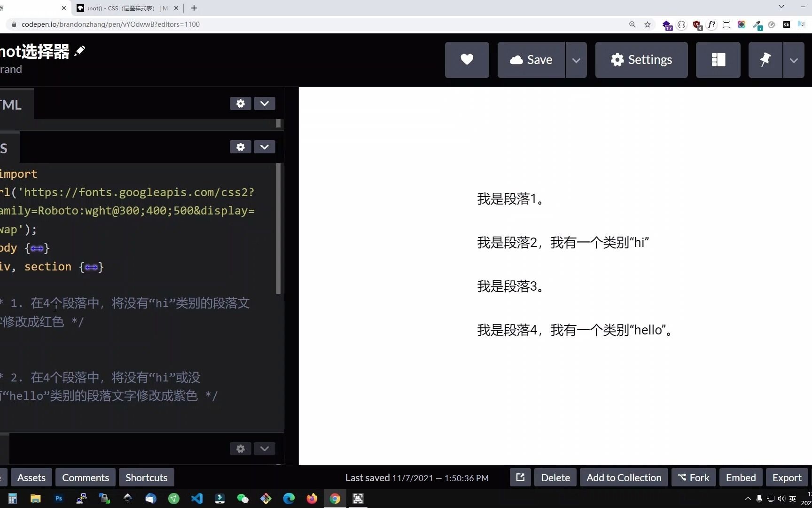Click the pin icon to pin the pen
Image resolution: width=812 pixels, height=508 pixels.
765,60
